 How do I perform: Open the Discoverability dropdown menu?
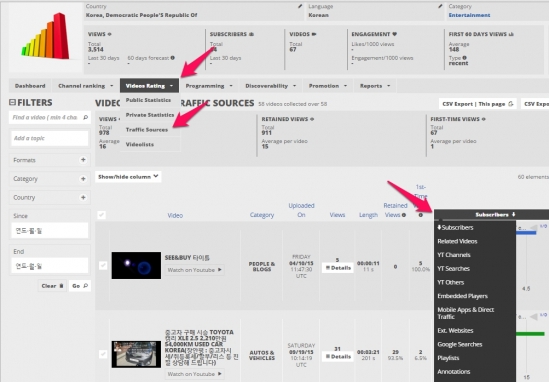271,86
